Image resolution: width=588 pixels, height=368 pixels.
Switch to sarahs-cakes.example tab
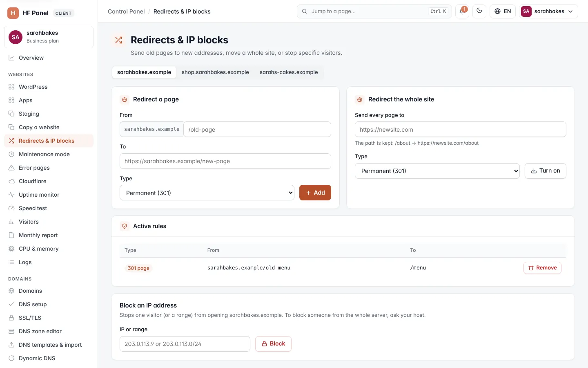289,72
